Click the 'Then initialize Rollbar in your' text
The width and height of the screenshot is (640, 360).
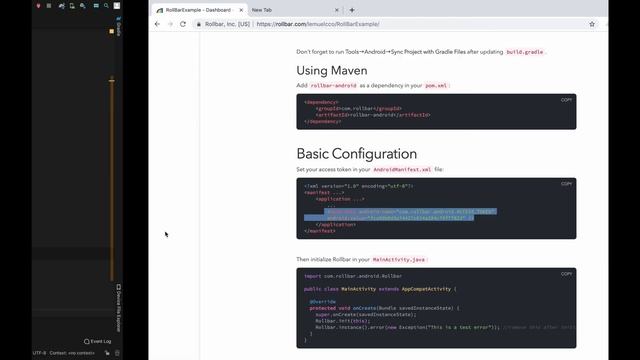click(x=333, y=260)
